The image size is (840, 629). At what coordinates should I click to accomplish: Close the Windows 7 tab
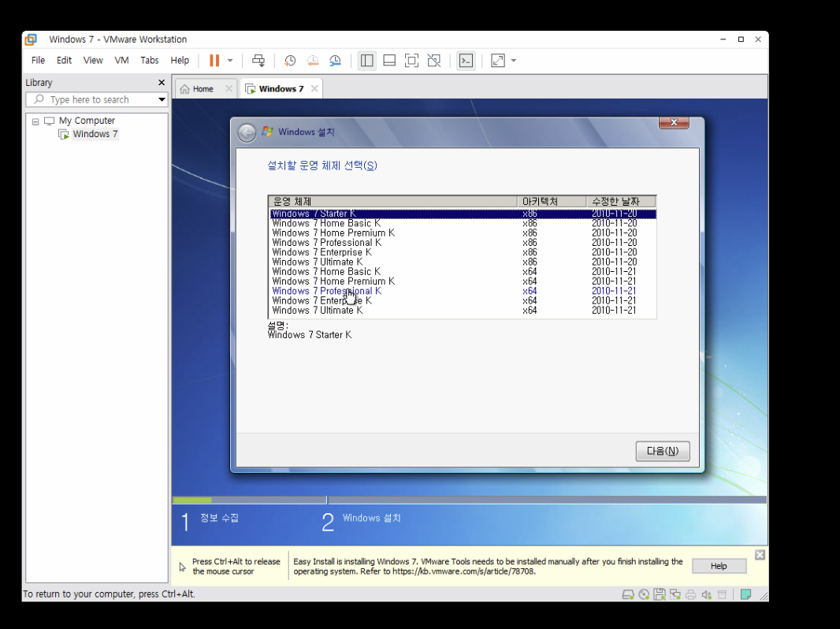coord(314,88)
